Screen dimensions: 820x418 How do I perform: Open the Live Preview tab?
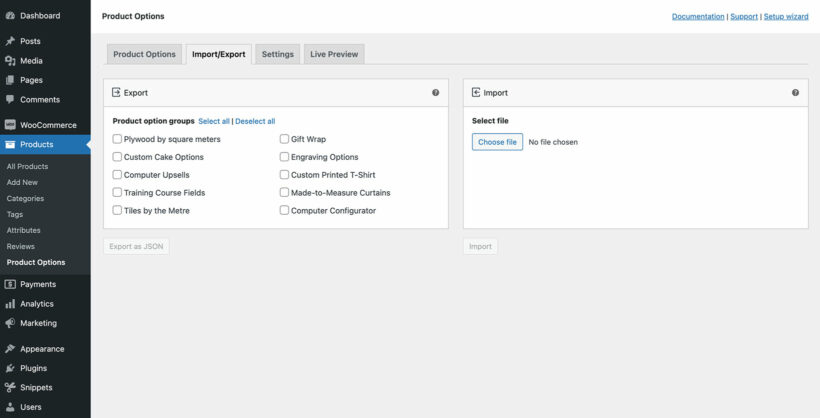click(x=334, y=54)
